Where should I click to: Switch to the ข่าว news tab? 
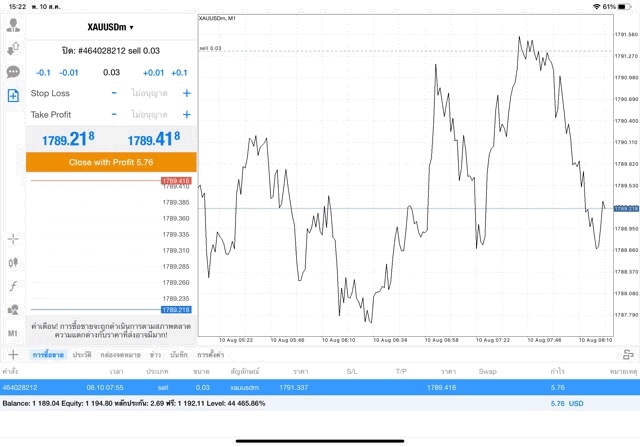156,354
